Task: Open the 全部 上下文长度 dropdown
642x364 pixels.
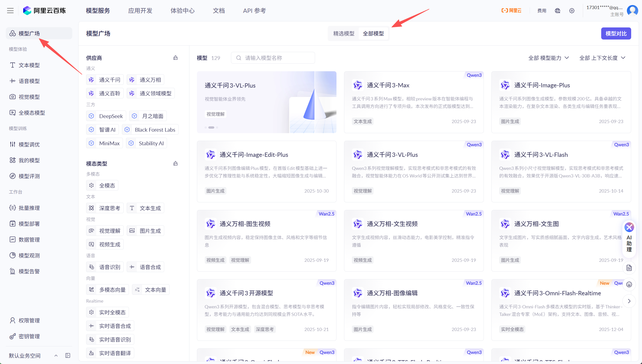Action: coord(602,58)
